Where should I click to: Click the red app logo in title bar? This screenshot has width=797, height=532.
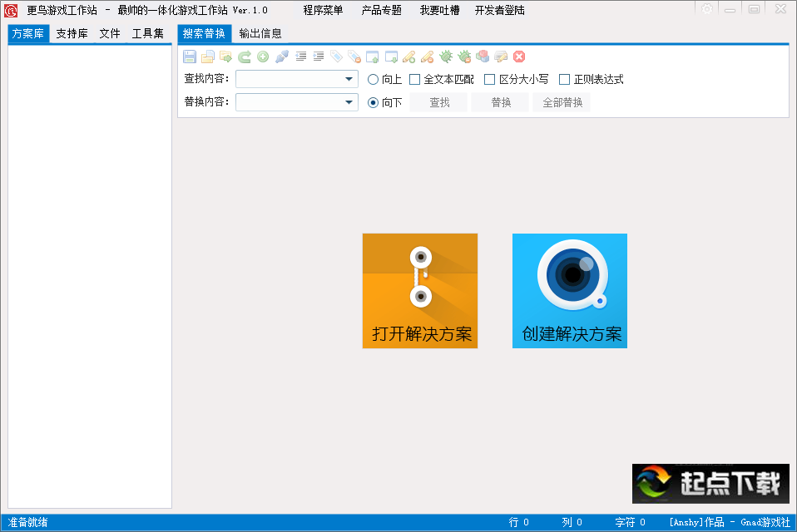click(x=11, y=10)
